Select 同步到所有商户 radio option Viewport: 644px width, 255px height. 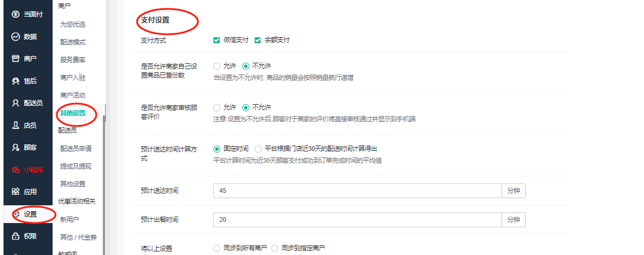(x=216, y=248)
